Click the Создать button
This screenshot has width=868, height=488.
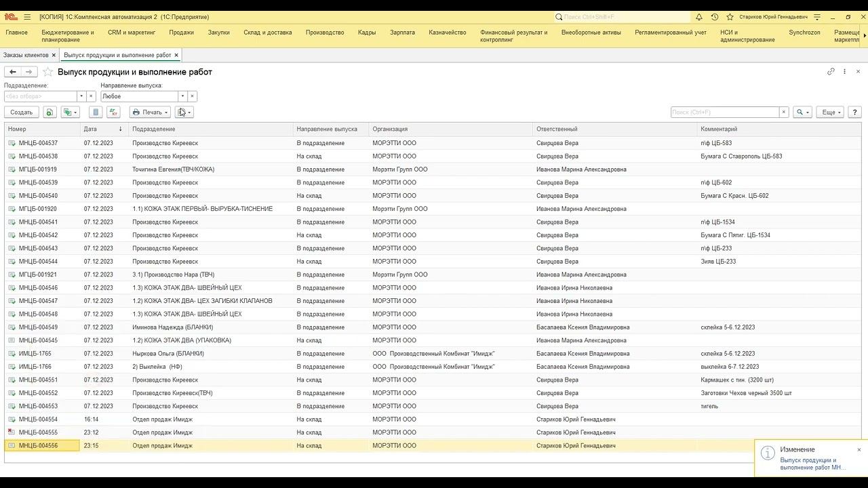(x=21, y=113)
